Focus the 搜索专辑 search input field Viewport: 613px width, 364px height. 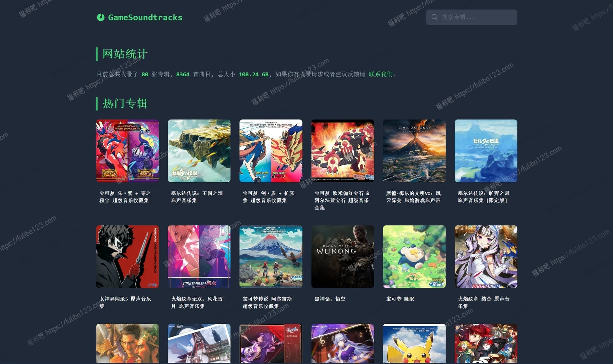(472, 17)
